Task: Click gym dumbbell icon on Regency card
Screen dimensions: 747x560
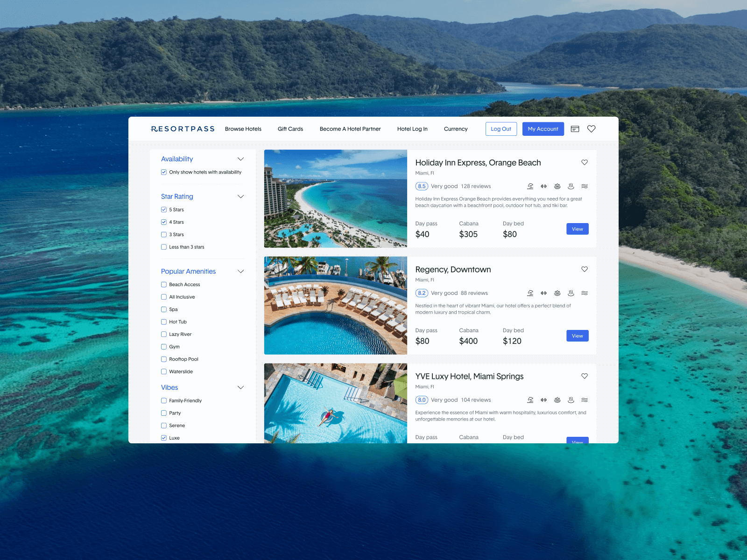Action: coord(544,293)
